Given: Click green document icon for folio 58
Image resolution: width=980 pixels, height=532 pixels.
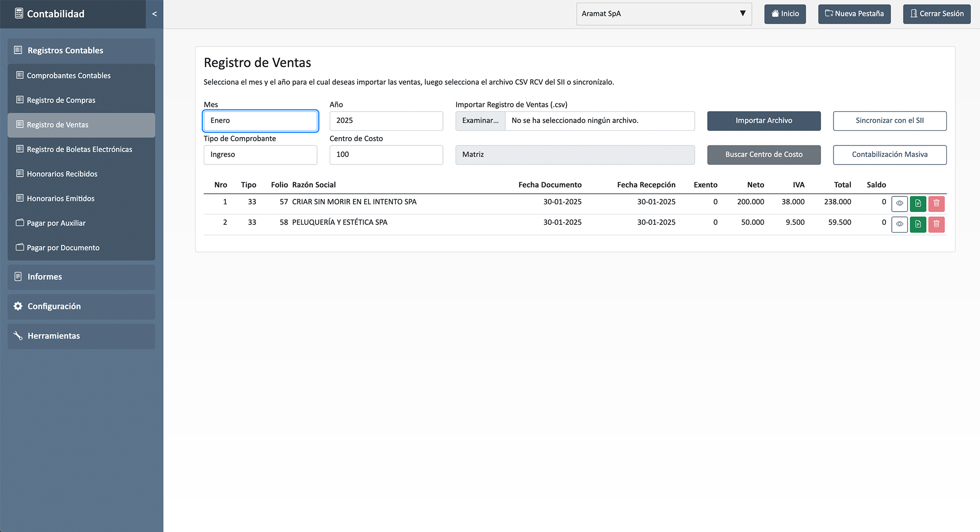Looking at the screenshot, I should tap(918, 224).
